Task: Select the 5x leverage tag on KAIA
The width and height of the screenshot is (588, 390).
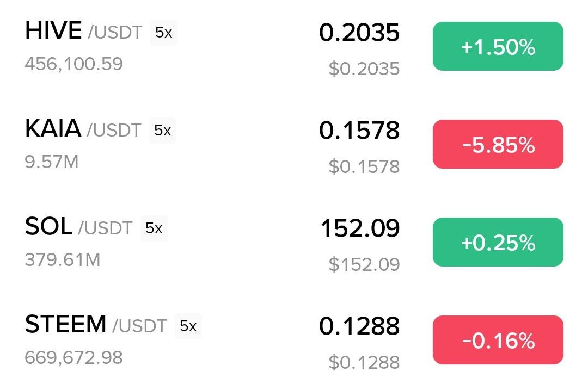Action: click(x=162, y=131)
